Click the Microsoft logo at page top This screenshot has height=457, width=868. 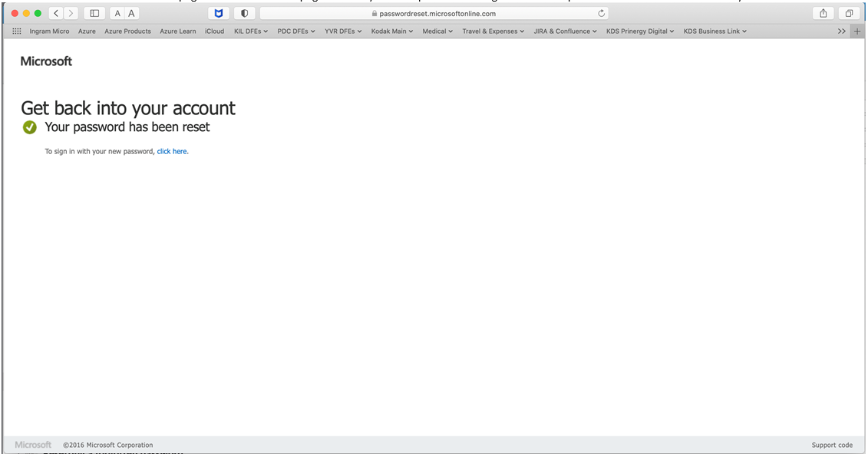[46, 61]
